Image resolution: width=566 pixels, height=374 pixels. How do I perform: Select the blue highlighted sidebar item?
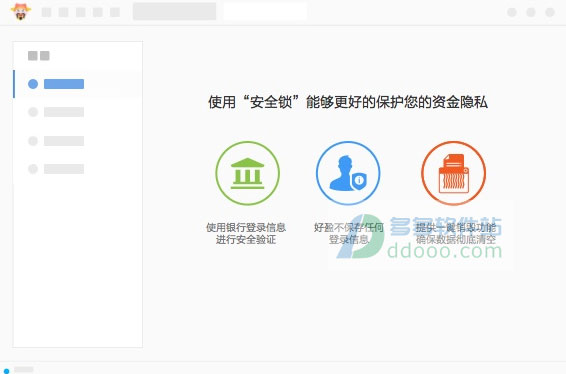click(x=77, y=84)
